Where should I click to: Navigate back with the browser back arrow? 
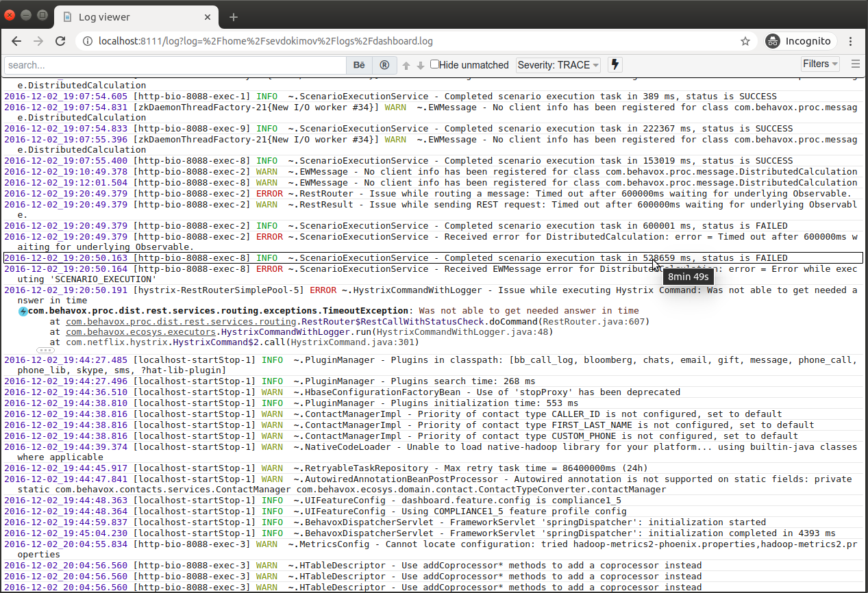[x=16, y=41]
